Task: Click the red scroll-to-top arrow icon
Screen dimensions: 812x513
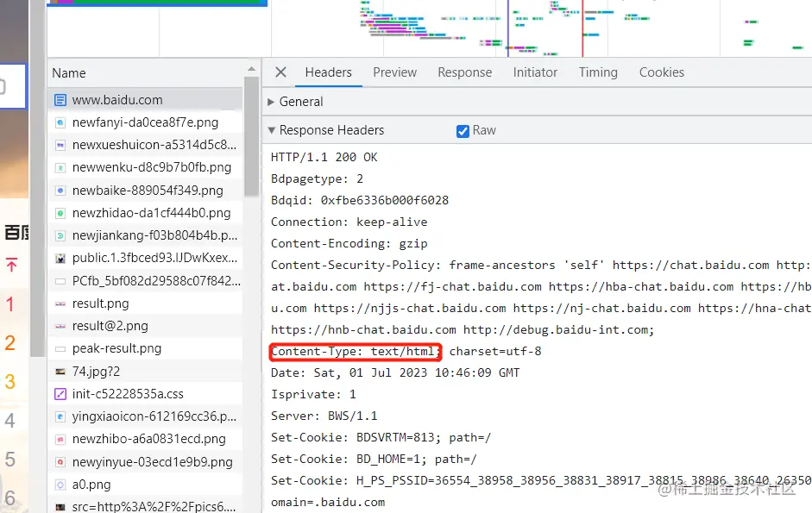Action: click(12, 265)
